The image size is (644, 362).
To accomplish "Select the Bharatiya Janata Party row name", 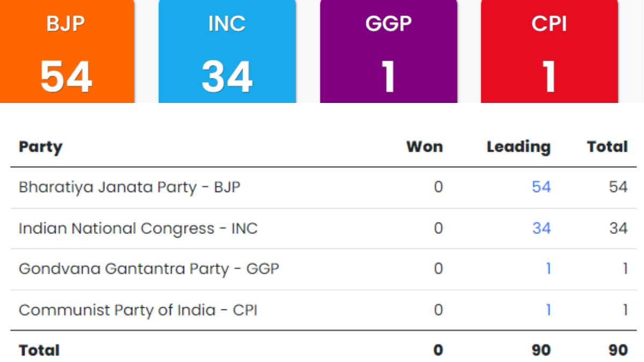I will coord(129,187).
